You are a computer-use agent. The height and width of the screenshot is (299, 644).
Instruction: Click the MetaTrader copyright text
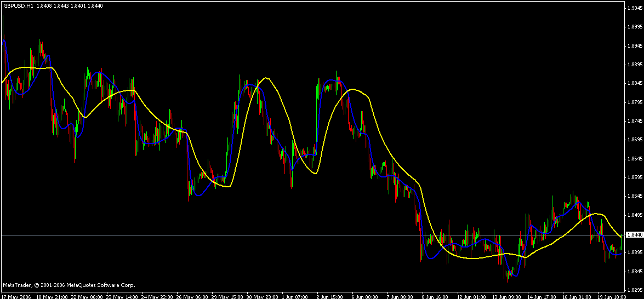click(x=69, y=285)
